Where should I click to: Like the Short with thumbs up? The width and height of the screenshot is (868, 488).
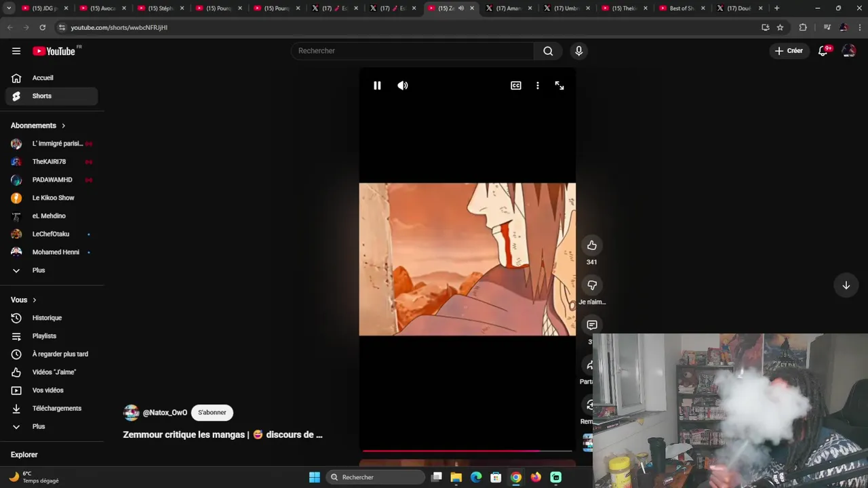[592, 245]
